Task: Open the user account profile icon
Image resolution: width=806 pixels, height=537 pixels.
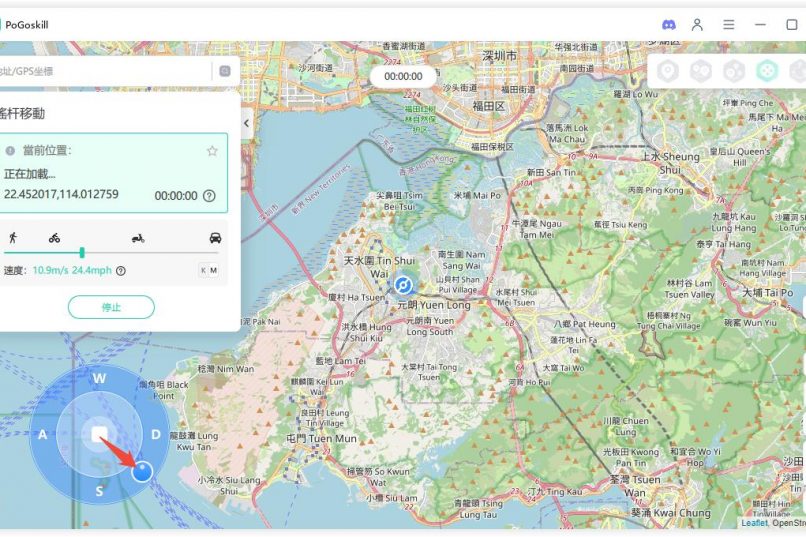Action: pyautogui.click(x=698, y=24)
